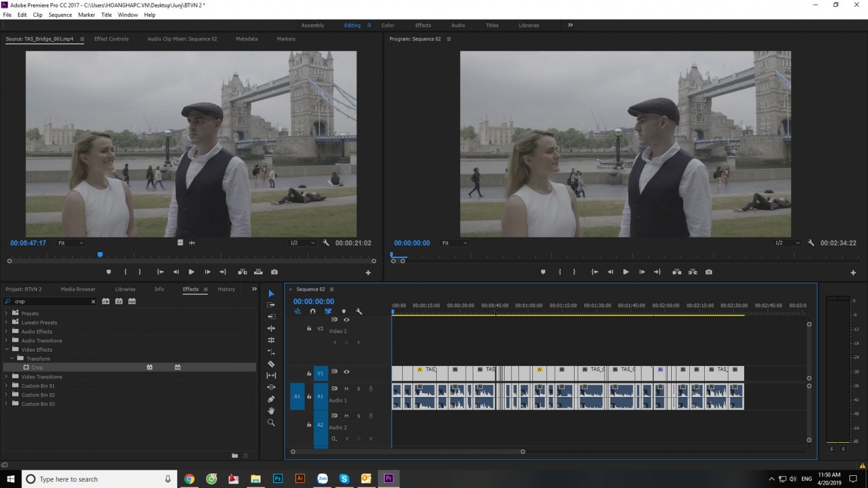Play the Program monitor sequence
Screen dimensions: 868x488
[x=626, y=272]
